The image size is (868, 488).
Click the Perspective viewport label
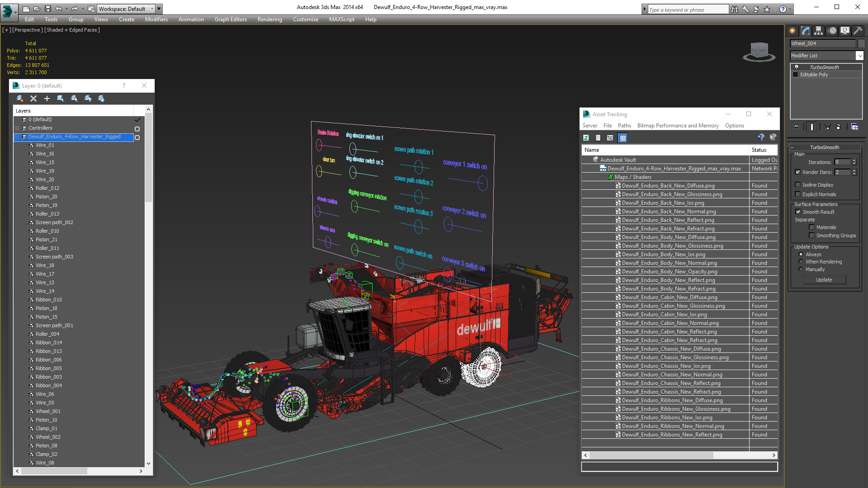27,30
